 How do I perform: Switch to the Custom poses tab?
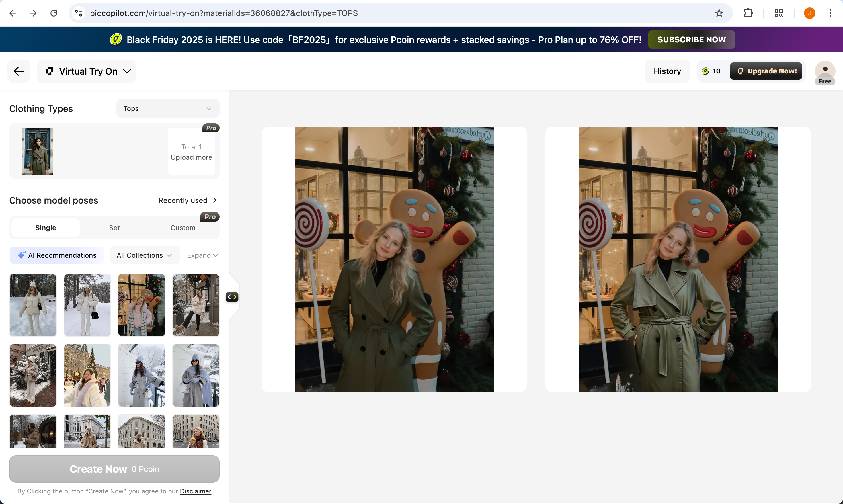[x=183, y=228]
